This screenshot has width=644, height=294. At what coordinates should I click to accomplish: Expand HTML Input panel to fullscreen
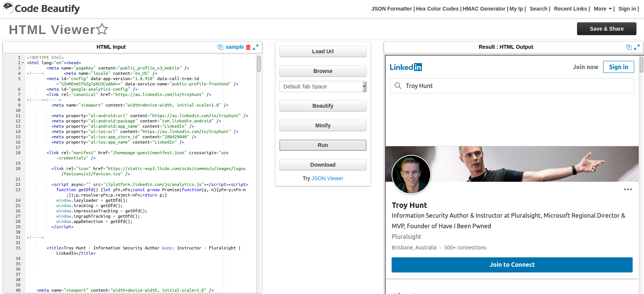point(256,47)
